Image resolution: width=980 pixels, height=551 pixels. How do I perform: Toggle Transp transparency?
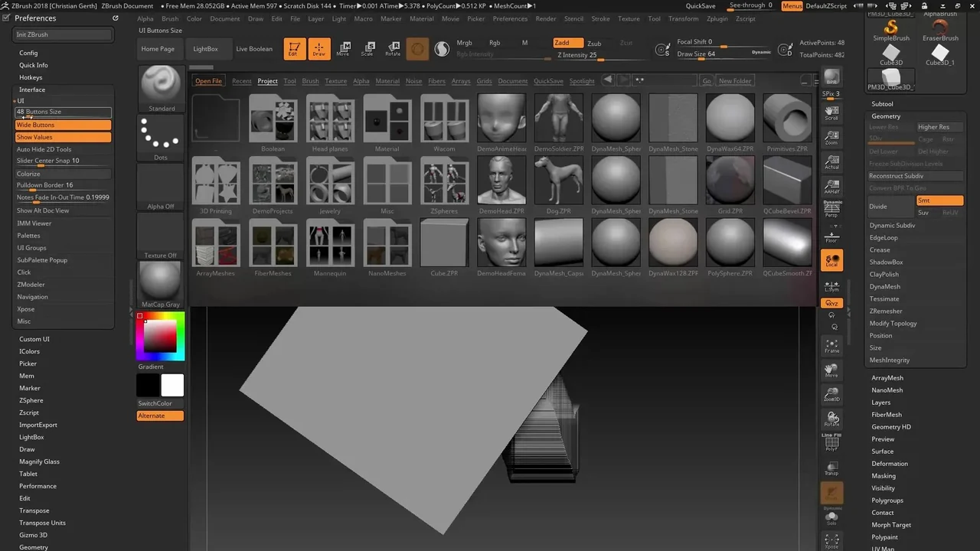pos(831,468)
